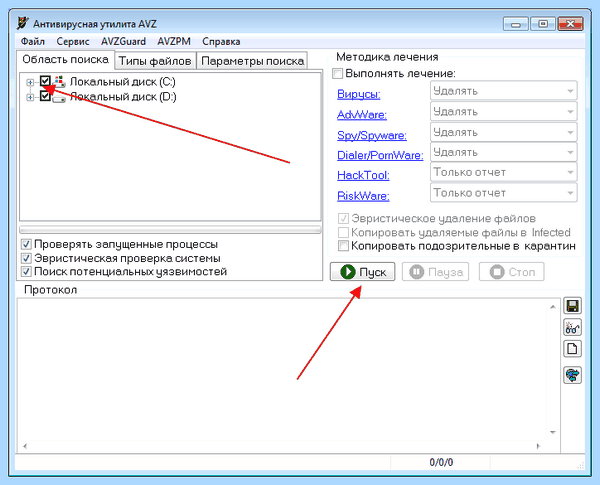Clear protocol using the blank page icon
600x485 pixels.
pyautogui.click(x=572, y=349)
